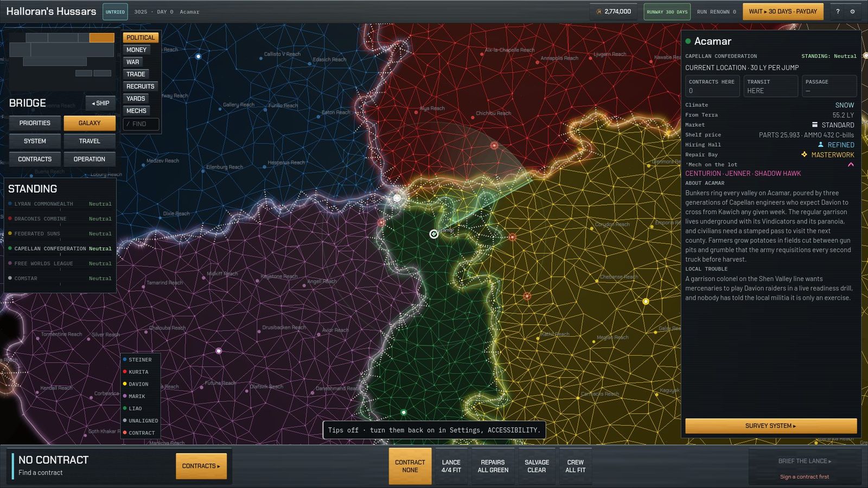Open CONTRACTS from the bottom status bar
Screen dimensions: 868x488
(201, 466)
